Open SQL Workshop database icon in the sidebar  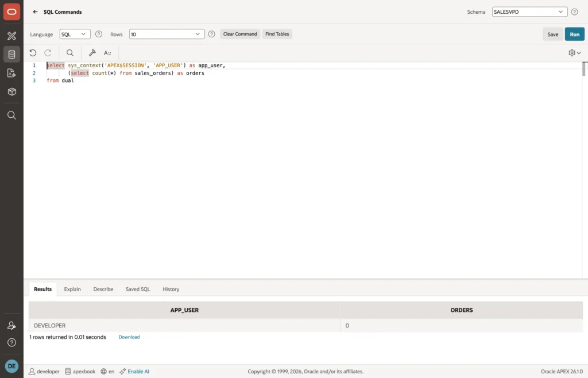point(11,55)
